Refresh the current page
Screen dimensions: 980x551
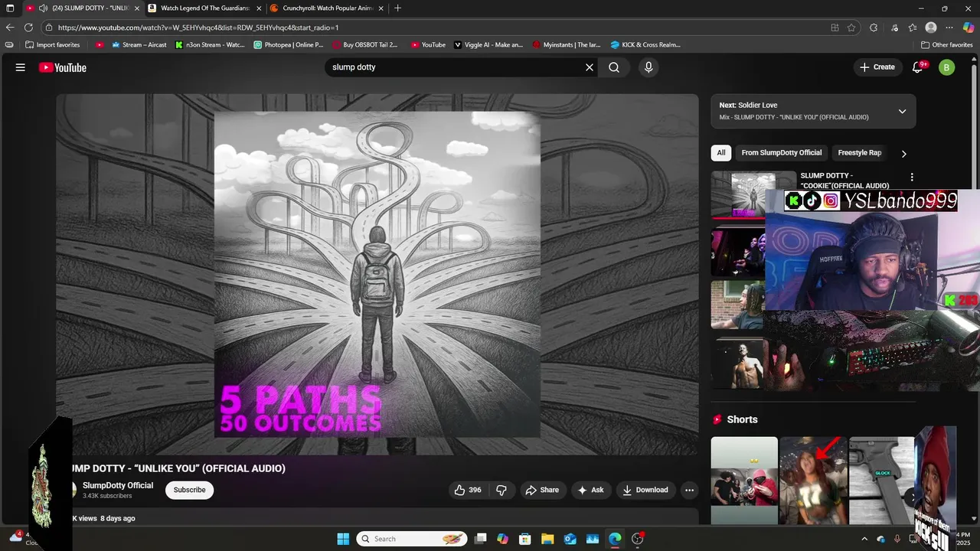(x=28, y=28)
